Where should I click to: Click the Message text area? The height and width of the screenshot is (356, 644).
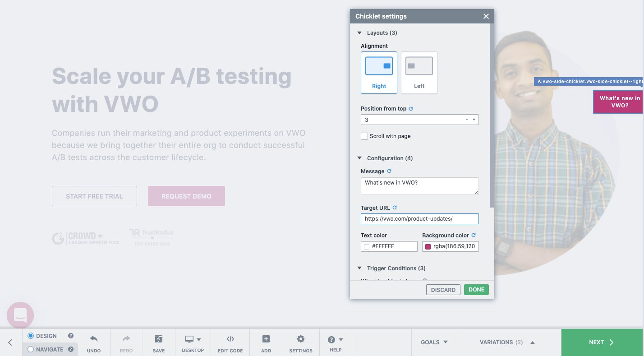419,186
